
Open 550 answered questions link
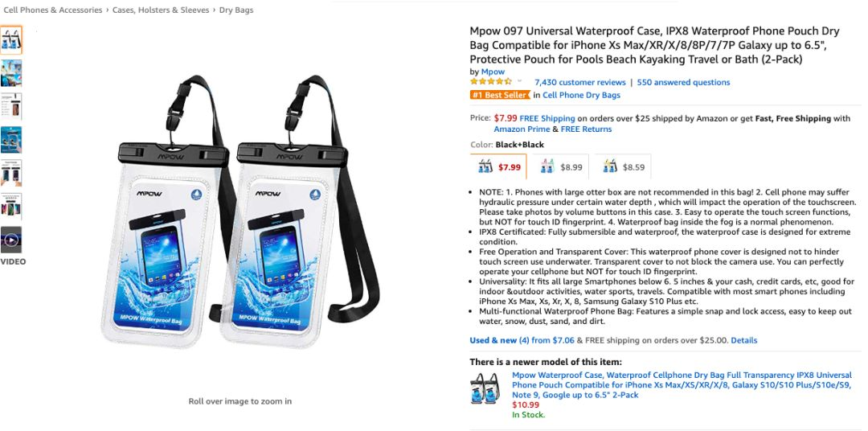[683, 82]
